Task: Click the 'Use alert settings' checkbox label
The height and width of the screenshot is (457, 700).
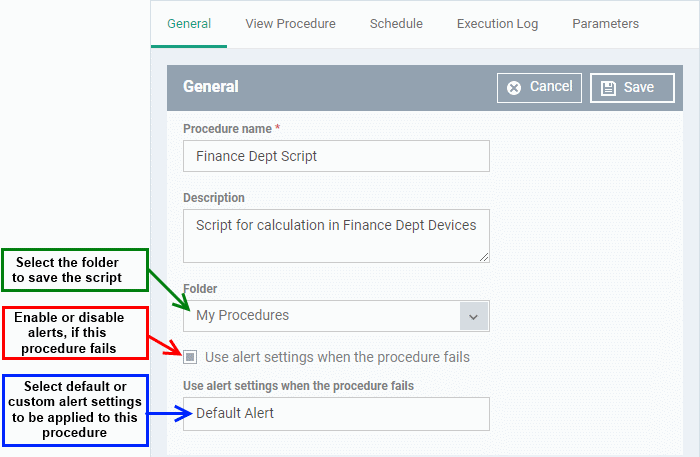Action: tap(337, 357)
